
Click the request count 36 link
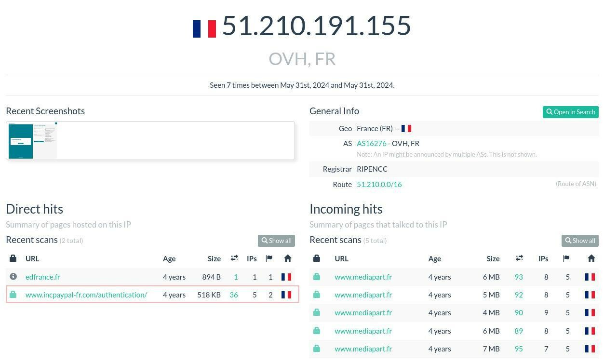coord(234,295)
